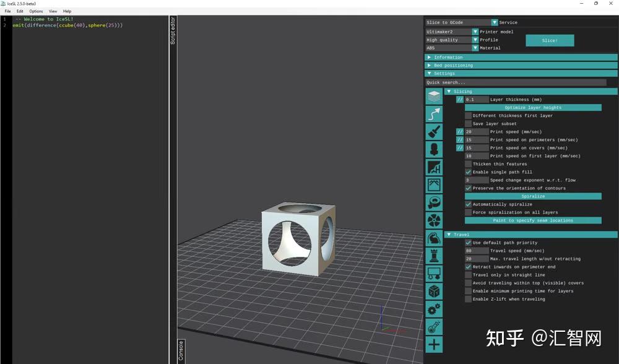Viewport: 619px width, 364px height.
Task: Click Paint to specify seam locations
Action: [533, 220]
